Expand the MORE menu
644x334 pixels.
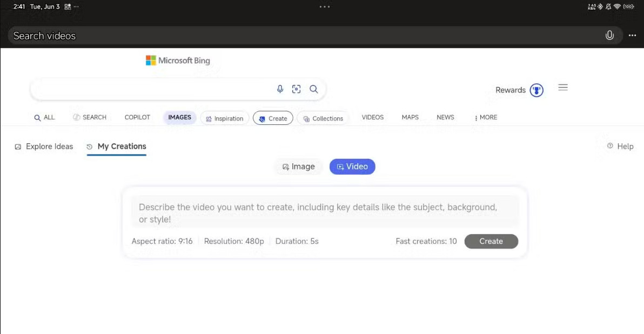486,117
